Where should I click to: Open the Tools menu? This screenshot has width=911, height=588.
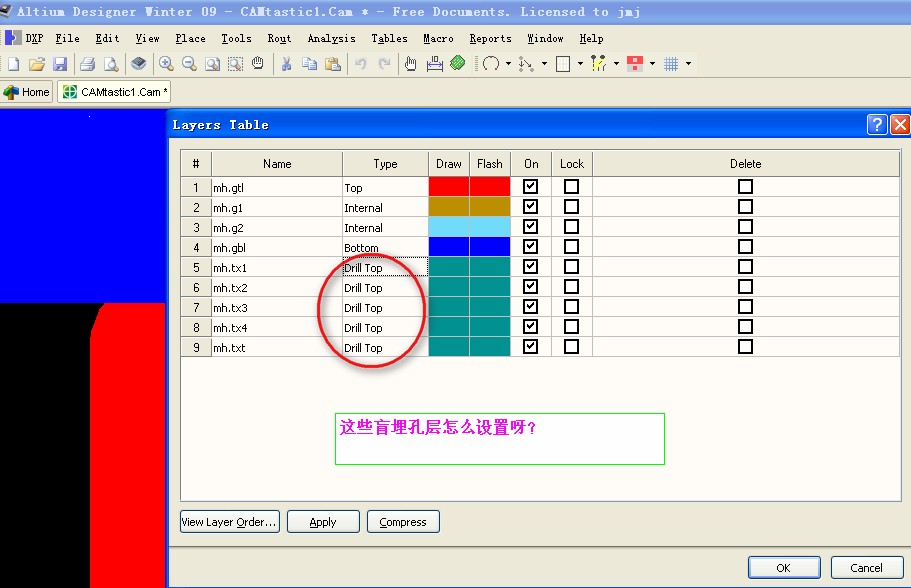point(236,38)
